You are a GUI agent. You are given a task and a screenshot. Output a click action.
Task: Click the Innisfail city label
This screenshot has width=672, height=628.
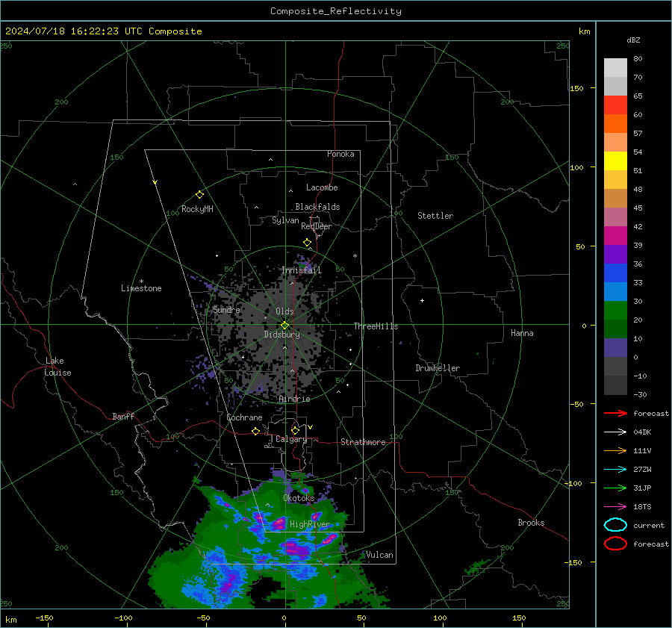point(302,270)
